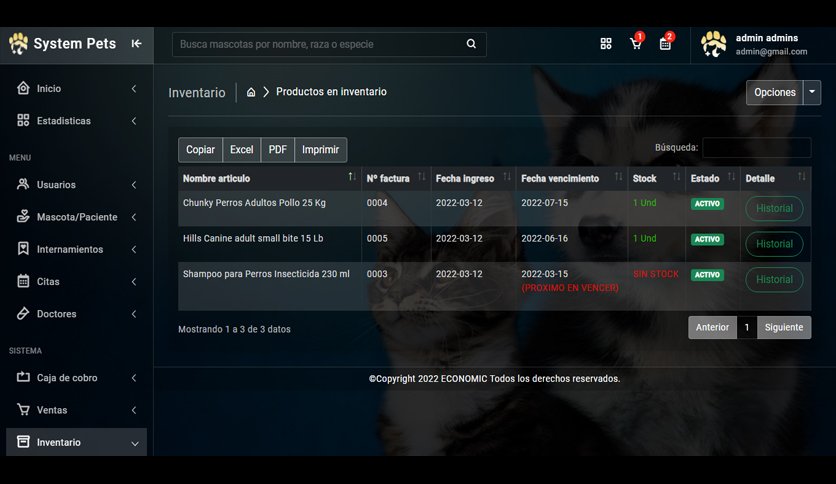836x484 pixels.
Task: Sort by Stock column arrows
Action: [677, 176]
